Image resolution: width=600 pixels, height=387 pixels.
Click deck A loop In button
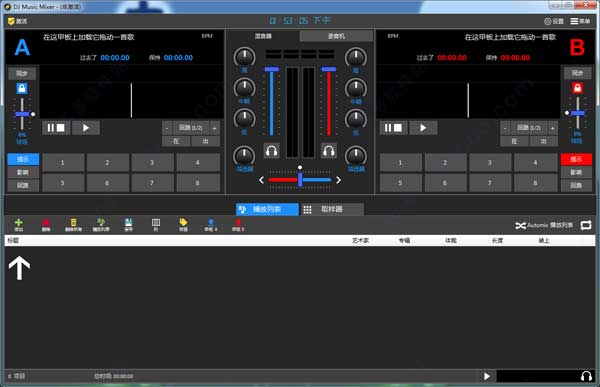[176, 141]
